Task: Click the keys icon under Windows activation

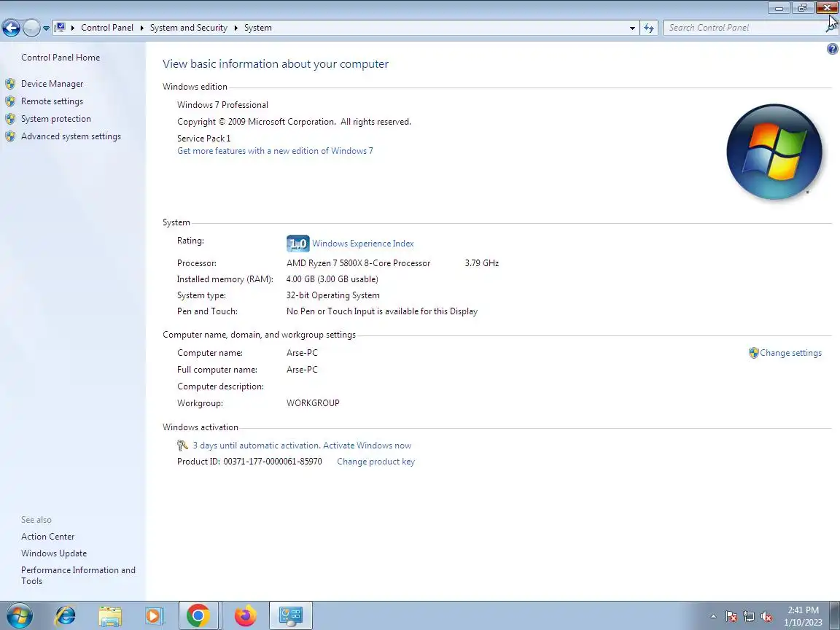Action: [x=182, y=446]
